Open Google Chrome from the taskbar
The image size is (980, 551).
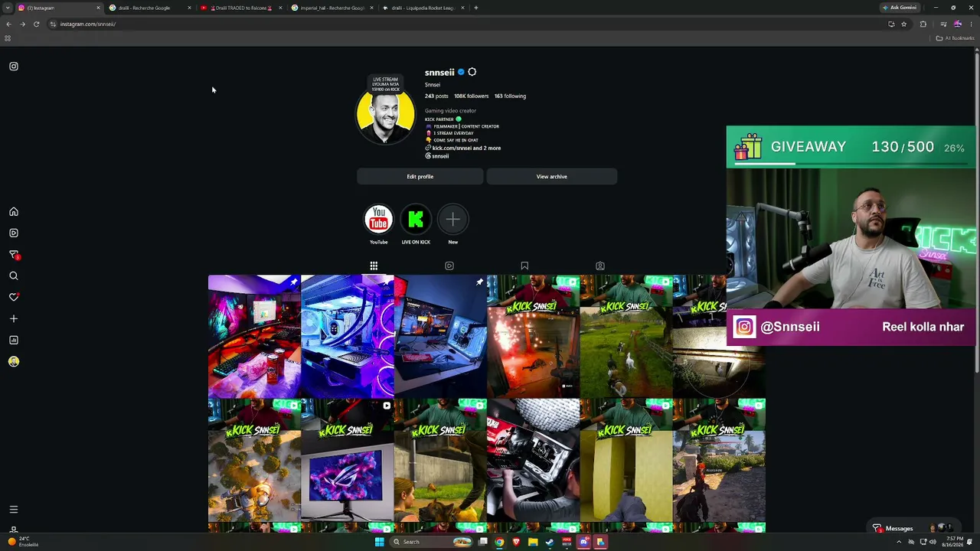pos(499,543)
